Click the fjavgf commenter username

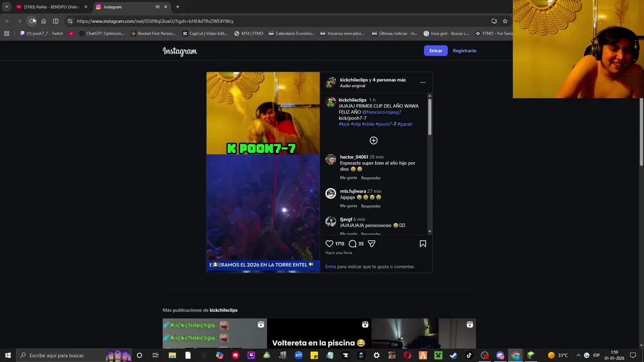346,219
